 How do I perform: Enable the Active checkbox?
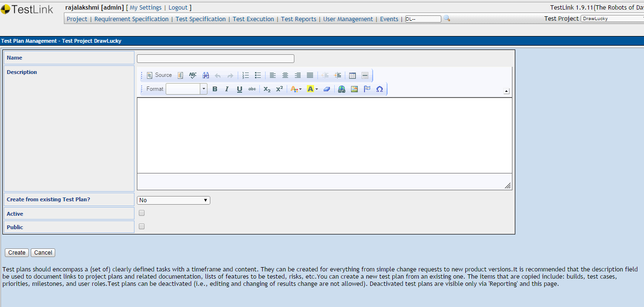tap(141, 212)
